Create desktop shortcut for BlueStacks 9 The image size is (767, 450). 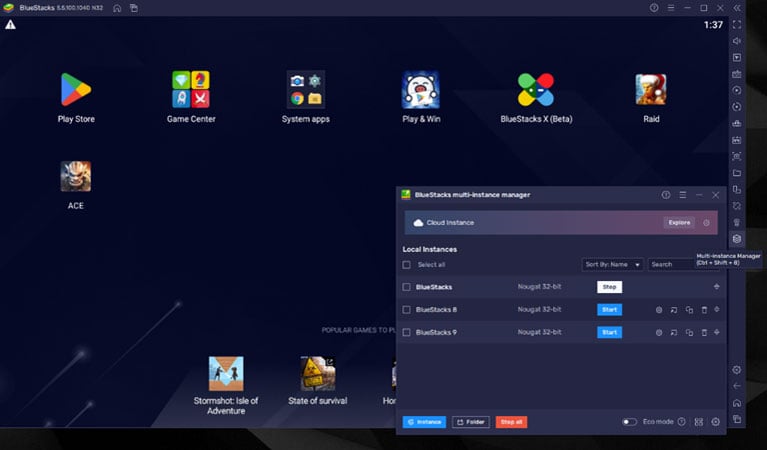click(x=674, y=333)
